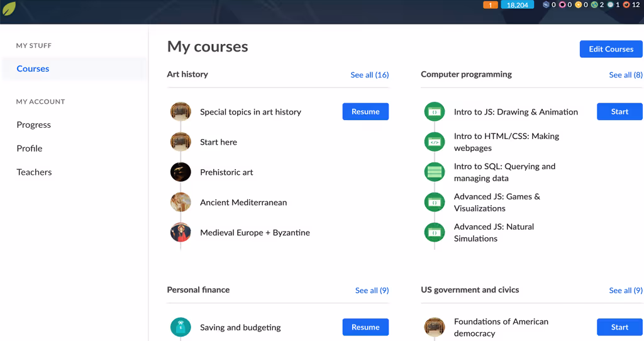This screenshot has height=341, width=644.
Task: Click the orange streak badge in header
Action: click(x=491, y=5)
